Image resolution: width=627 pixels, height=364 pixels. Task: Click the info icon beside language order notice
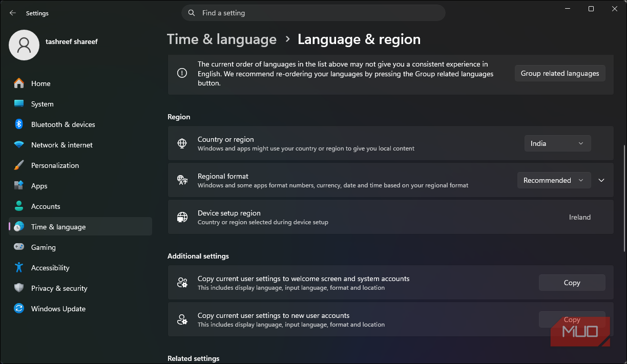coord(182,73)
